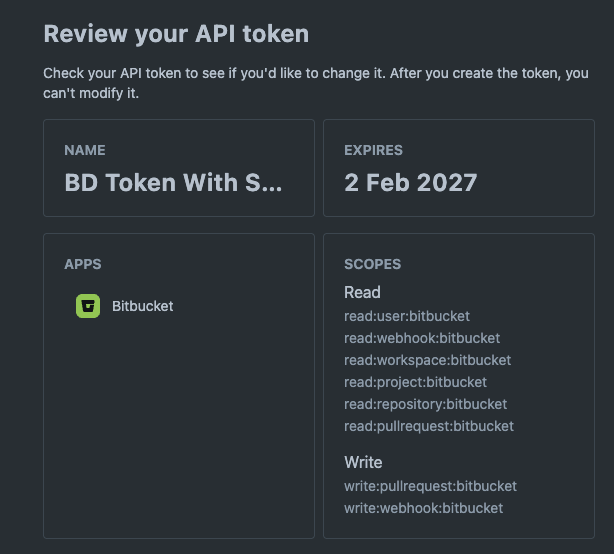Click the expiry date 2 Feb 2027

pos(410,182)
